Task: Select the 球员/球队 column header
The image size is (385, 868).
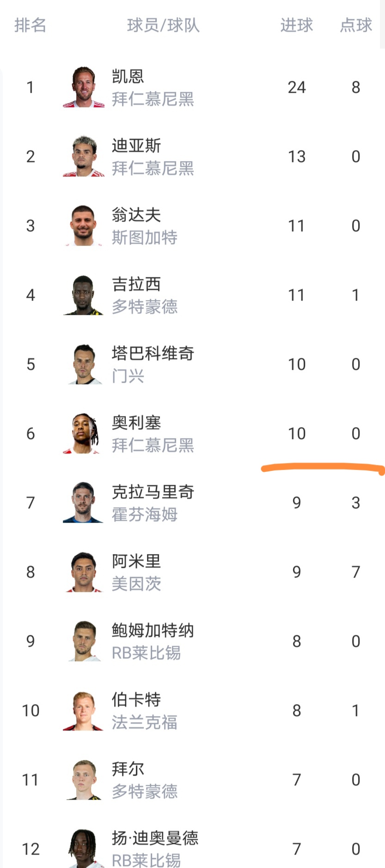Action: pos(163,25)
